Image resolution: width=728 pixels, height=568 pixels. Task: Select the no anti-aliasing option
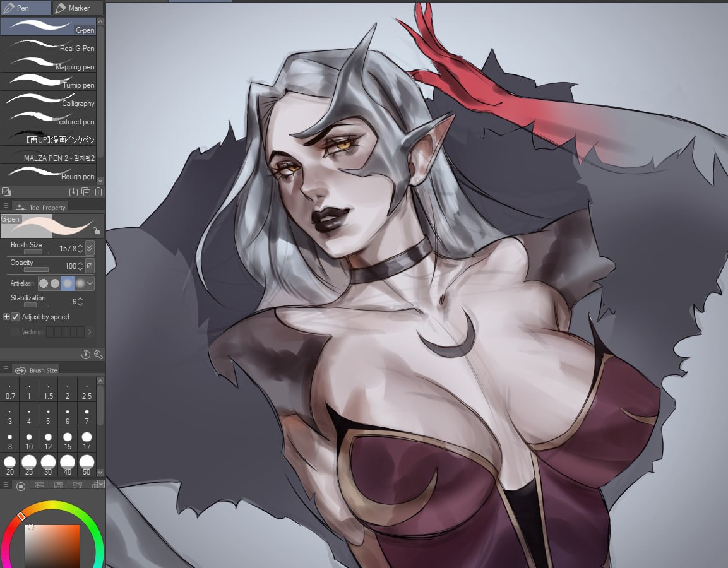pos(43,283)
